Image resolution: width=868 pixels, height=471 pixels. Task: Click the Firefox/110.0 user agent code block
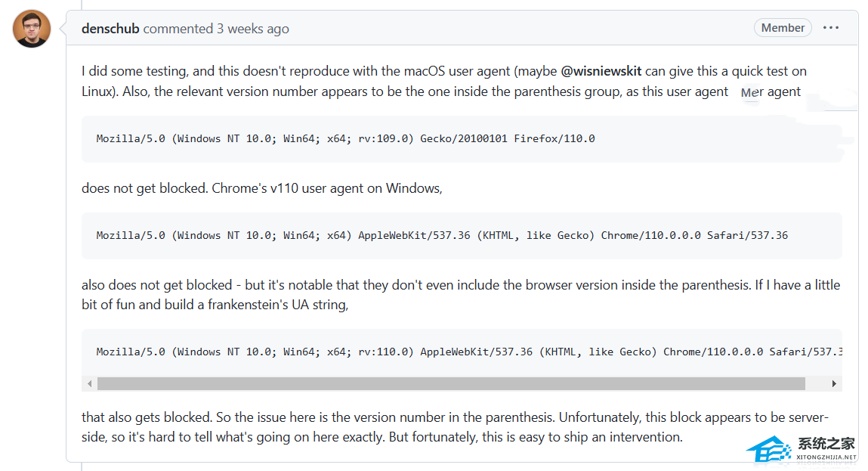(345, 138)
